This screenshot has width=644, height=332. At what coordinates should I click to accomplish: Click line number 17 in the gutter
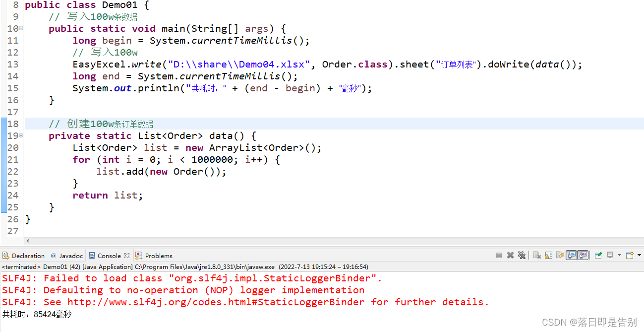pos(13,112)
